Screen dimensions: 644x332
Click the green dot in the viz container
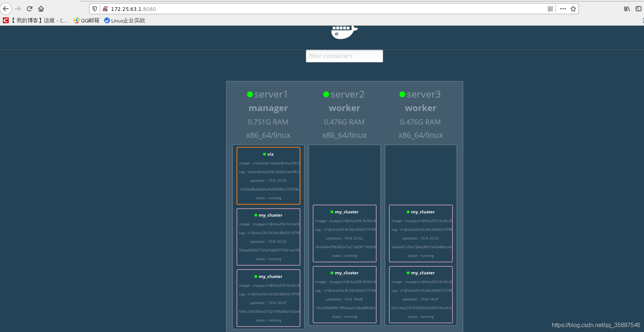point(264,154)
